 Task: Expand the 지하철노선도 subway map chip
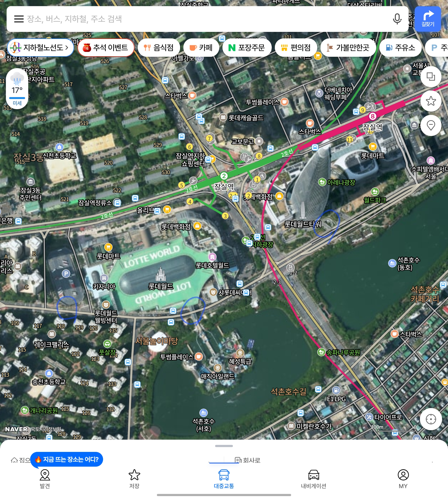[41, 48]
